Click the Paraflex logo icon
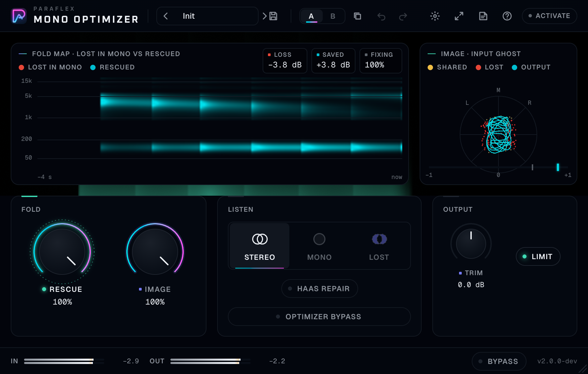Image resolution: width=588 pixels, height=374 pixels. (19, 16)
